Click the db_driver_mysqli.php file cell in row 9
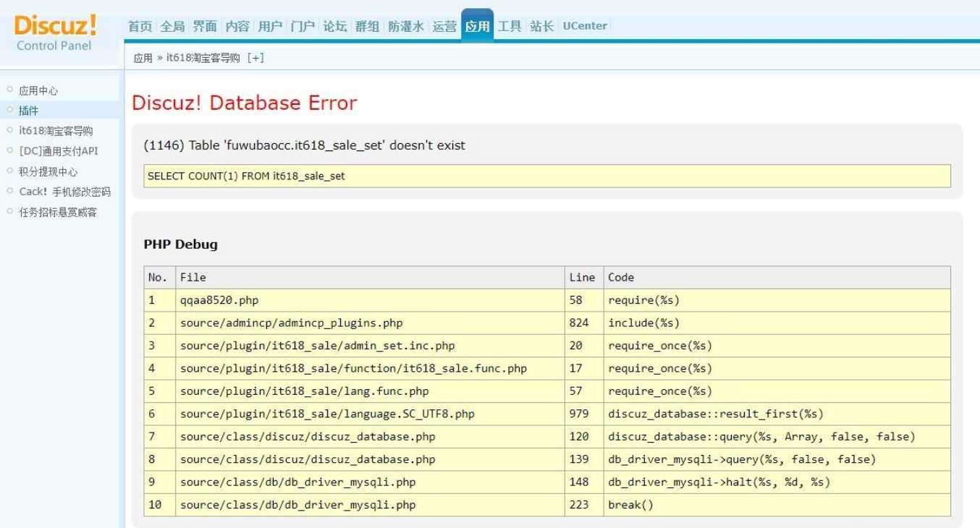Screen dimensions: 980x528 (370, 482)
